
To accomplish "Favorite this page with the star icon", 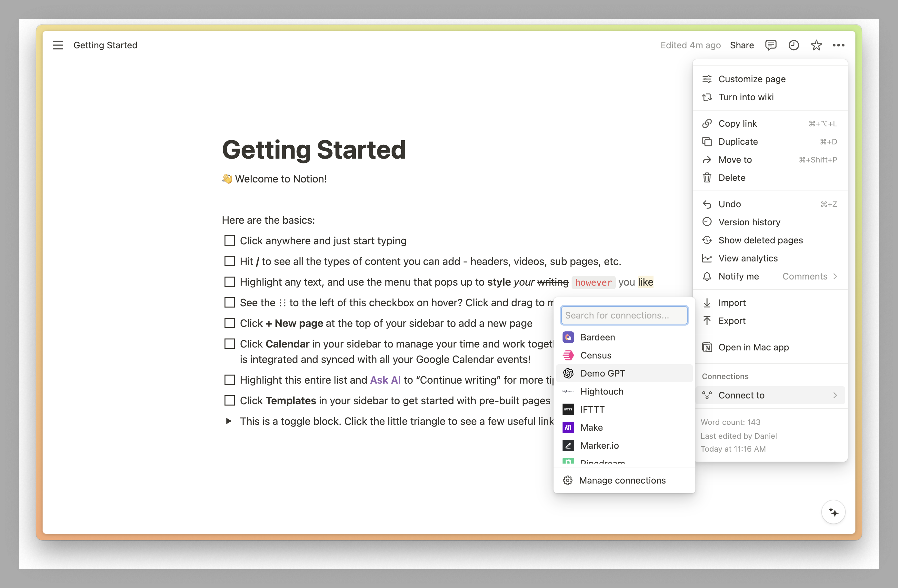I will coord(816,45).
